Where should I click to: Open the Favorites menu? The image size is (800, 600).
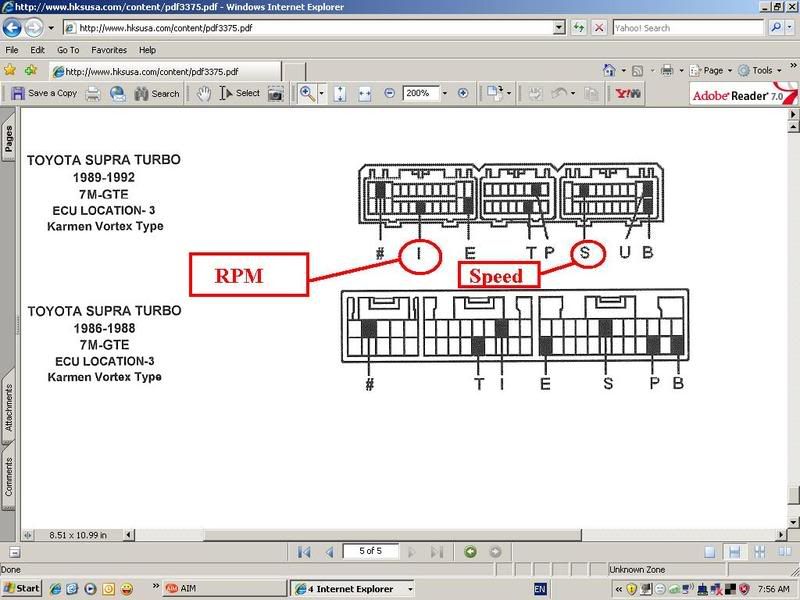[109, 50]
